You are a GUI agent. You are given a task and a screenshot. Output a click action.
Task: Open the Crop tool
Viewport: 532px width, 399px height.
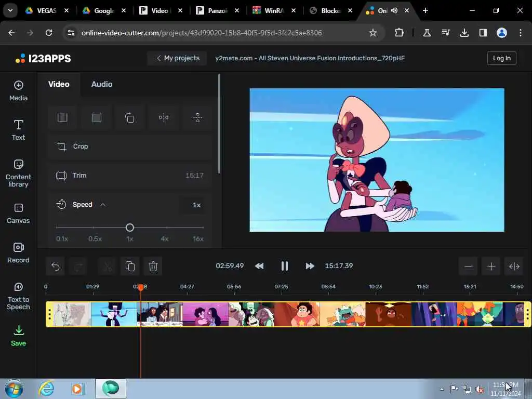pyautogui.click(x=129, y=146)
